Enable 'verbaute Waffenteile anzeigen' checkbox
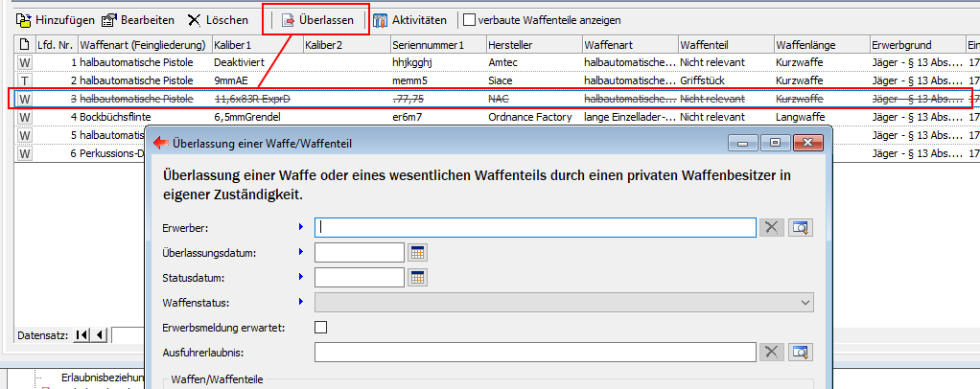 tap(469, 20)
